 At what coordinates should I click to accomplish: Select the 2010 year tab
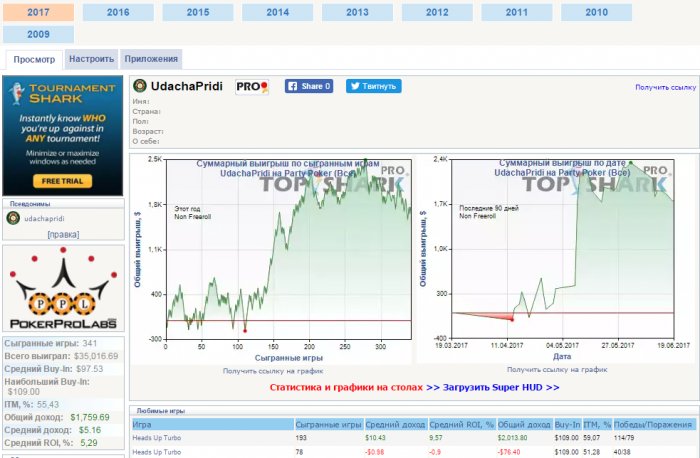click(x=596, y=12)
